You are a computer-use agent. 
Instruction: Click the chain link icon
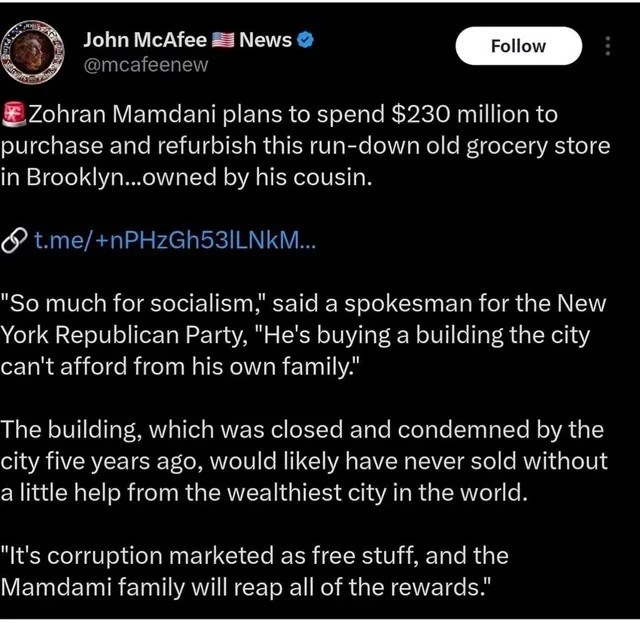[x=14, y=240]
